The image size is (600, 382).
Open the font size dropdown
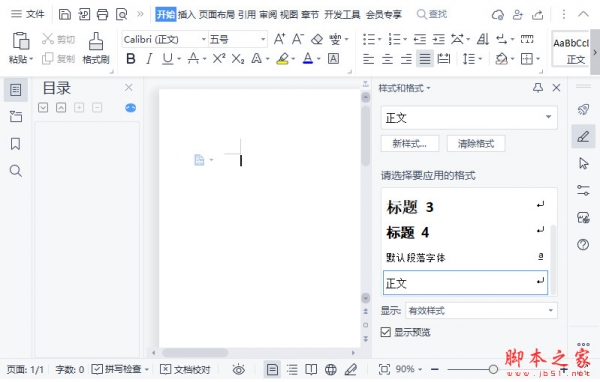[263, 39]
